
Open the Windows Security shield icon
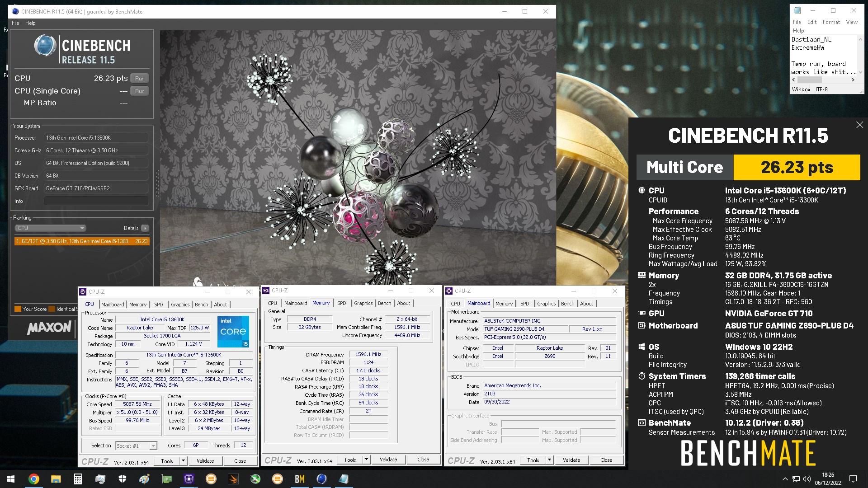tap(122, 479)
